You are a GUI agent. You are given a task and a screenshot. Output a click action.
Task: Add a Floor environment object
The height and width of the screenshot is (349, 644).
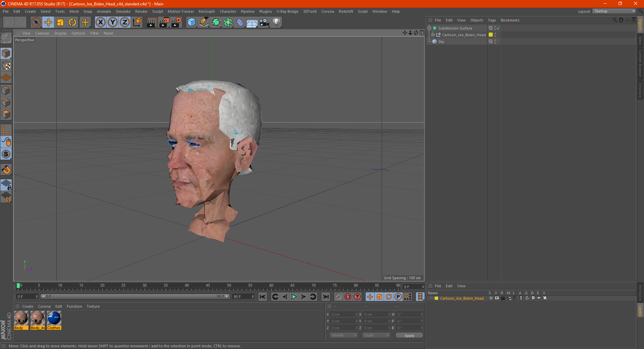tap(252, 22)
